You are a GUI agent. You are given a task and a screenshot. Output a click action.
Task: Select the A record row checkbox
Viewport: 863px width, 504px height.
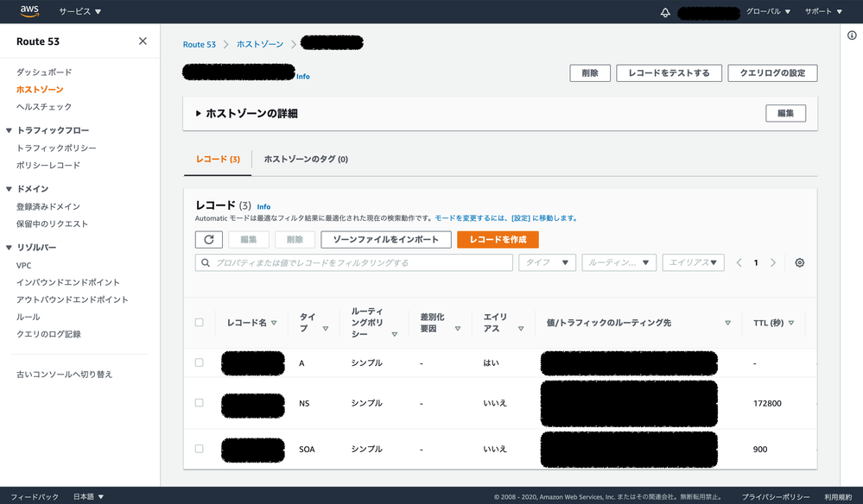point(200,362)
